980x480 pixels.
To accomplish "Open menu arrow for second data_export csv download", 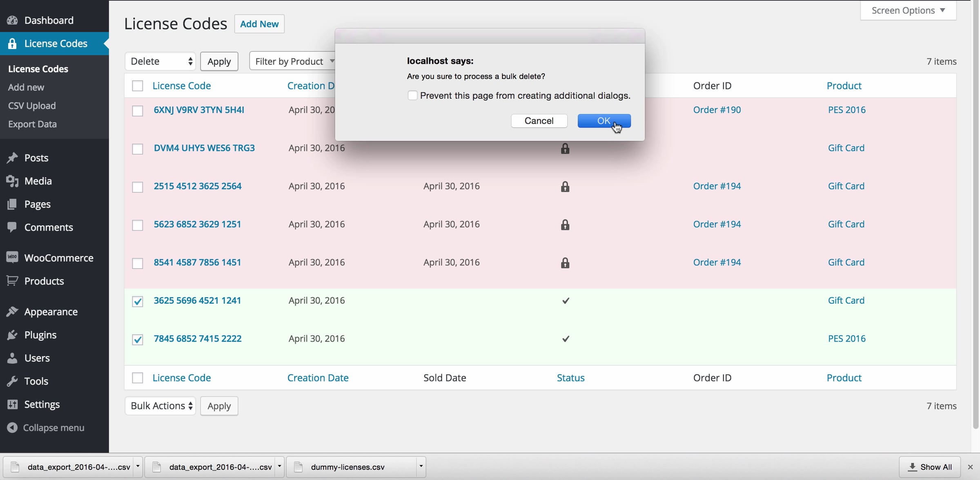I will pos(279,467).
